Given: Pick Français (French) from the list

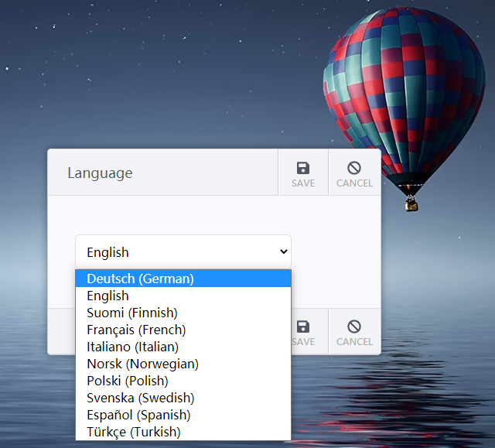Looking at the screenshot, I should [x=183, y=330].
